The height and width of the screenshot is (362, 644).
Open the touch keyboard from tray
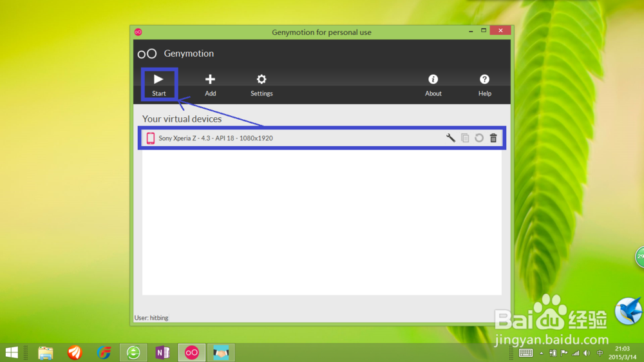point(526,353)
